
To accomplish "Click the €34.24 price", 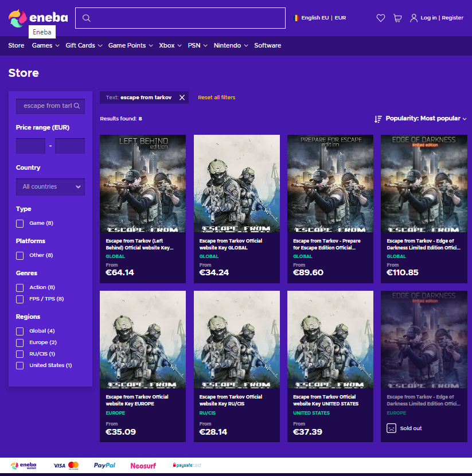I will pos(214,272).
